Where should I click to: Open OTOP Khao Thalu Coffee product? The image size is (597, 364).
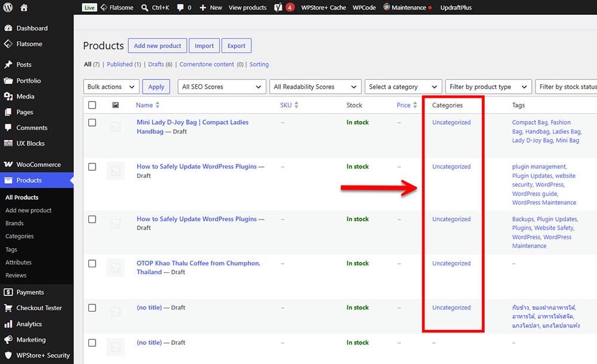(x=198, y=267)
